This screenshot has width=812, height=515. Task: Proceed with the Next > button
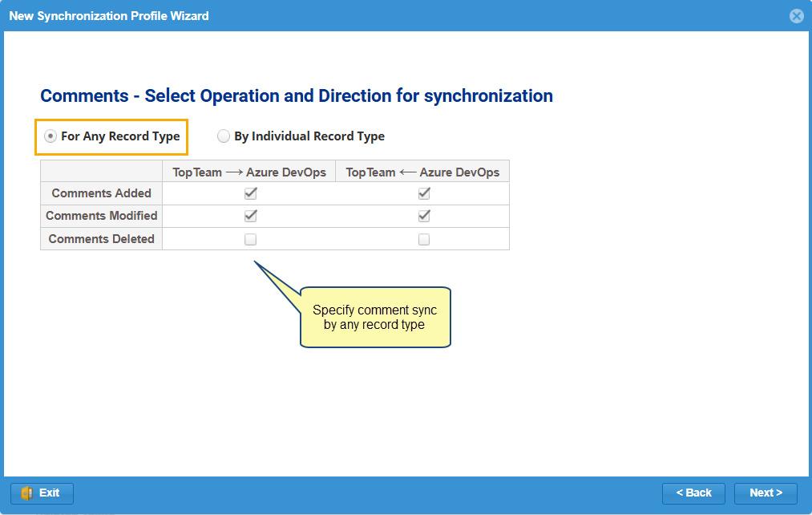point(766,493)
